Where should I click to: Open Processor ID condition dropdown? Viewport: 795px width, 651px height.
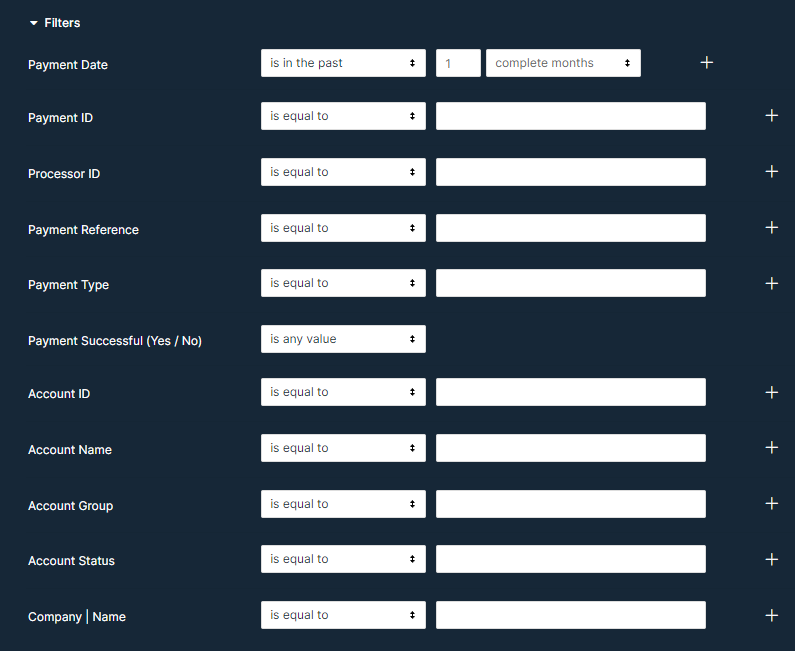(x=343, y=172)
